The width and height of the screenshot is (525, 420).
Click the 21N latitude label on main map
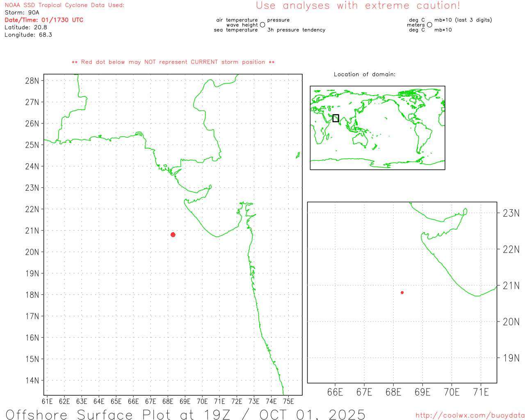pos(32,231)
